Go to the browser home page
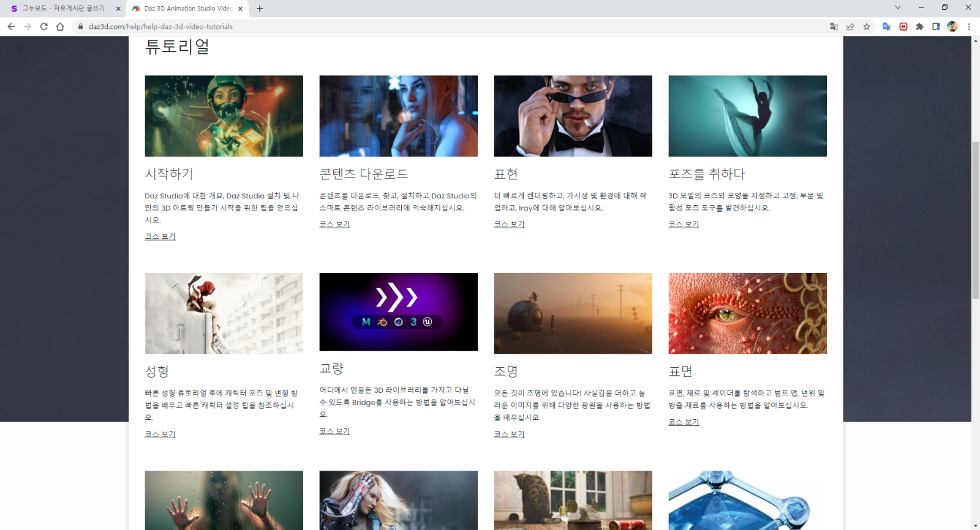Screen dimensions: 980x530 (60, 26)
